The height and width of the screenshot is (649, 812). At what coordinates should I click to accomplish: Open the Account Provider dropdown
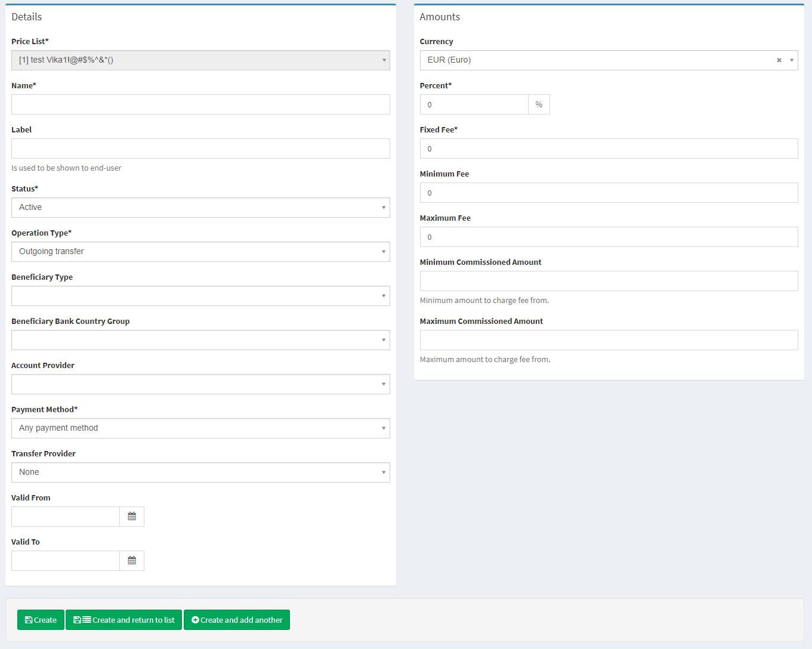click(200, 384)
